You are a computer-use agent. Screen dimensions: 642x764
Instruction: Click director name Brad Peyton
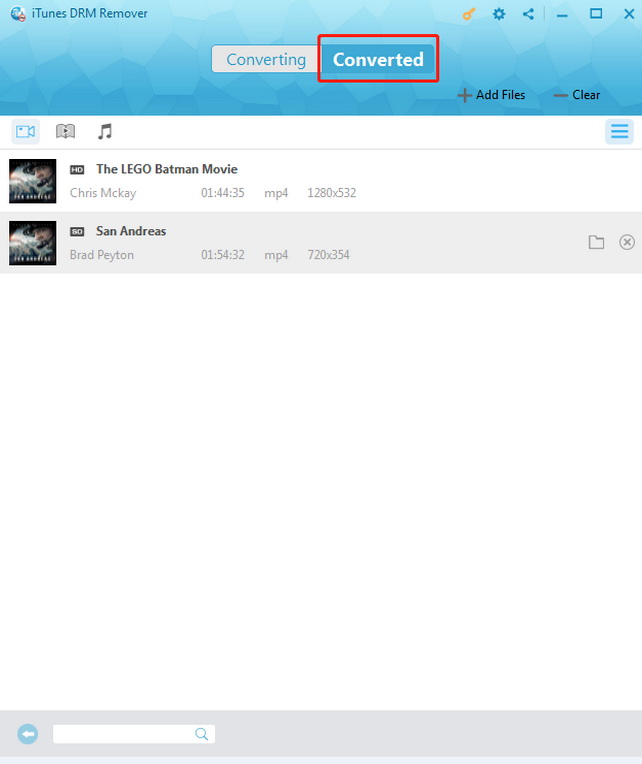(x=101, y=255)
